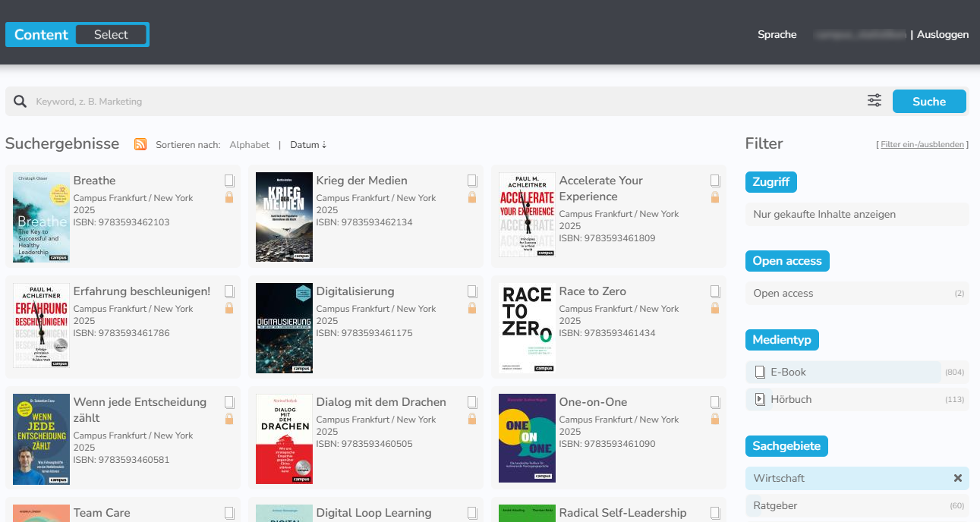Collapse the Sachgebiete filter header
The width and height of the screenshot is (980, 522).
(786, 446)
